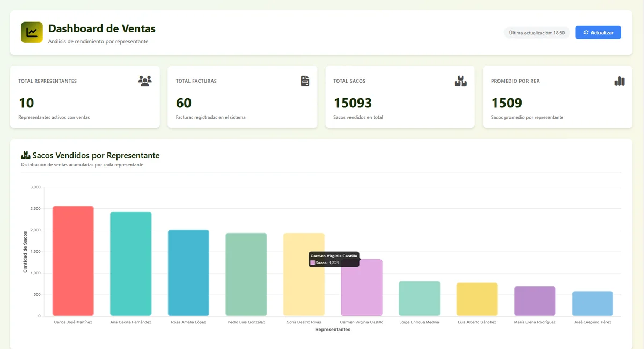Click the pink bar for Carmen Virginia Castillo
Viewport: 644px width, 349px height.
[x=362, y=288]
